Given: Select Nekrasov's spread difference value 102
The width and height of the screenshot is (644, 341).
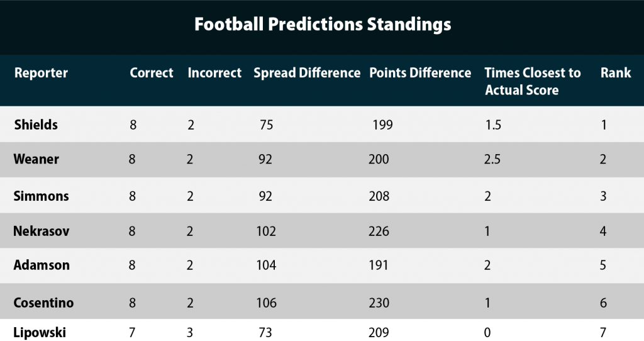Looking at the screenshot, I should tap(266, 231).
